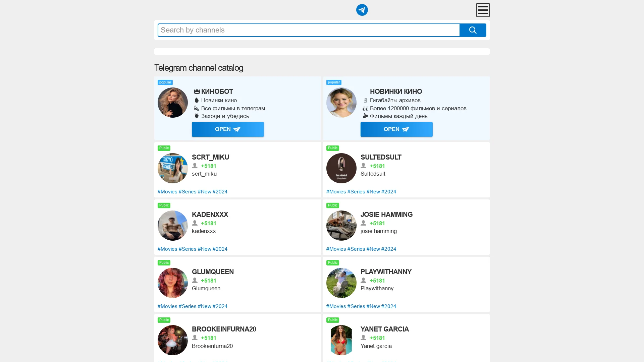Click the subscriber icon in KADENXXX card

(195, 223)
